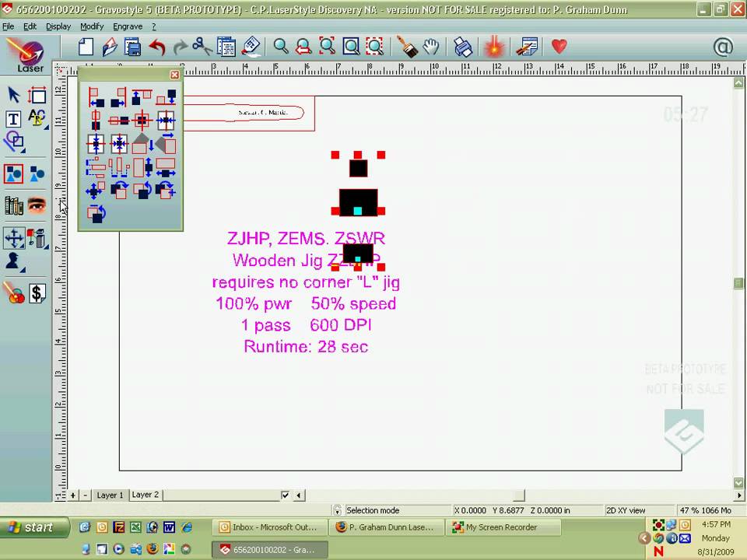Open the Windows start menu

[x=33, y=527]
